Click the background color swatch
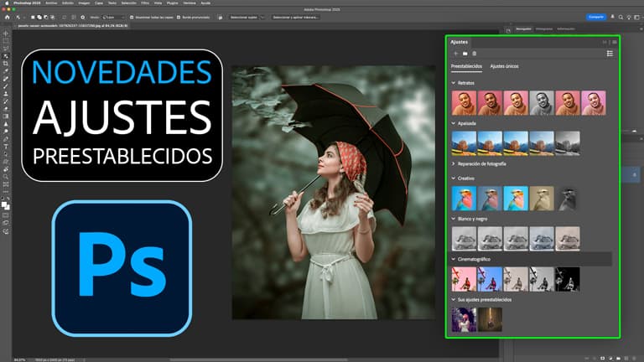This screenshot has height=362, width=644. click(x=8, y=207)
